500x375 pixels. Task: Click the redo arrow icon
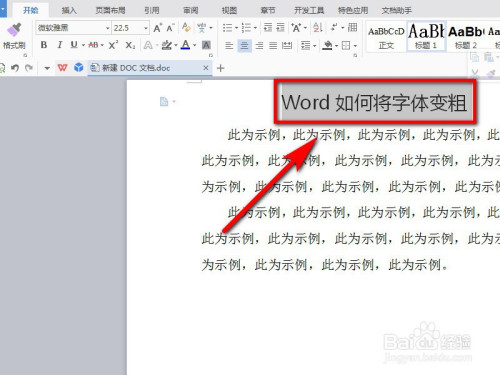pos(29,68)
